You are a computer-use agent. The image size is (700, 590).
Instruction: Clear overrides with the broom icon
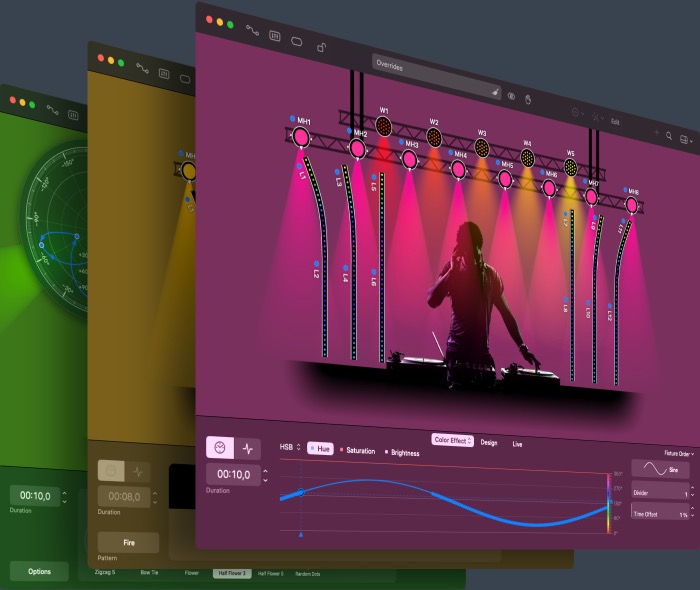point(495,92)
